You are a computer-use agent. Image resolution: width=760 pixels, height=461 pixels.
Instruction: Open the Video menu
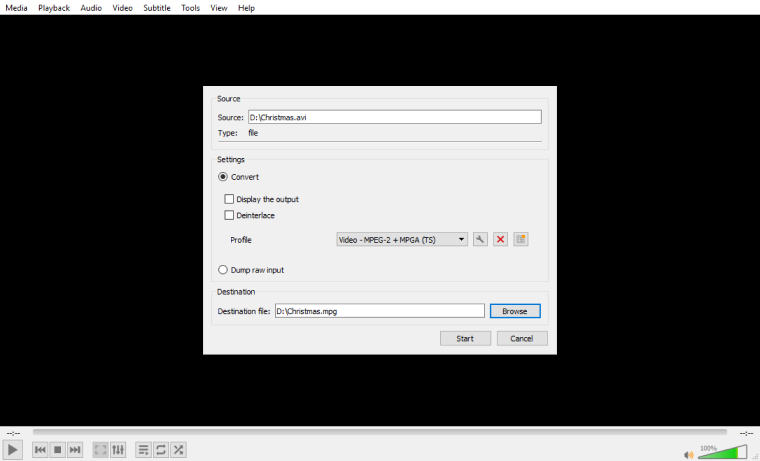pyautogui.click(x=122, y=8)
